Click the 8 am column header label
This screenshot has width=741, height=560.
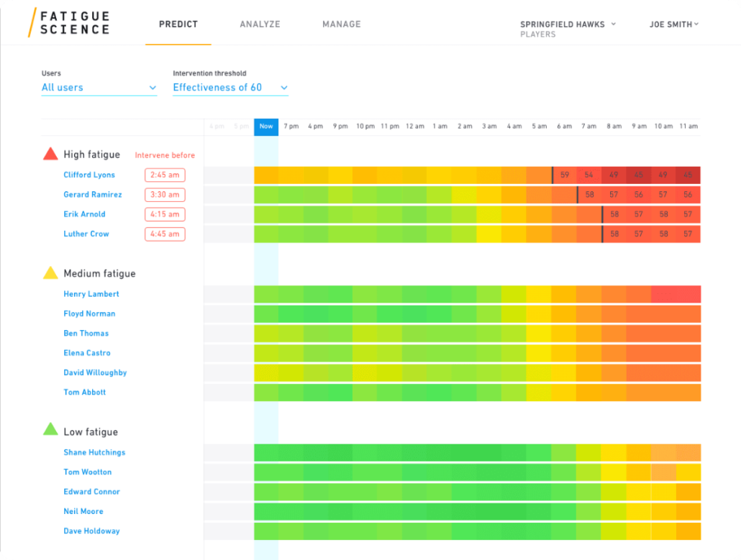tap(614, 126)
